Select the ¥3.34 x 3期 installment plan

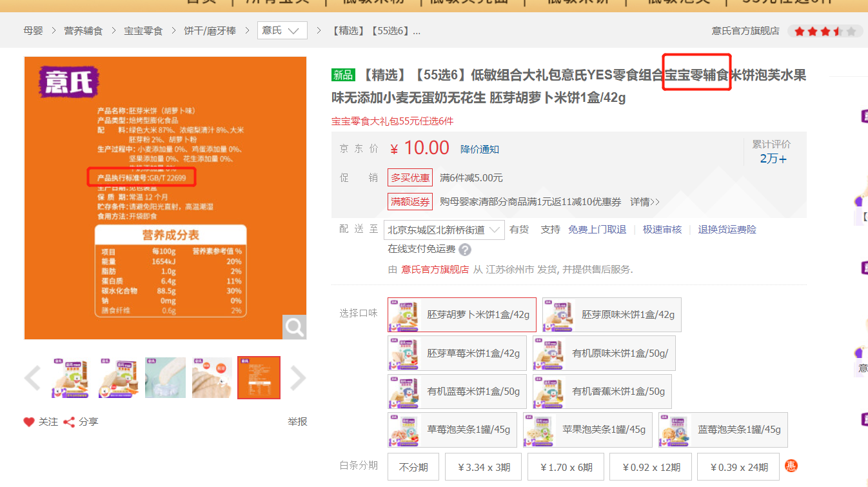pyautogui.click(x=484, y=467)
